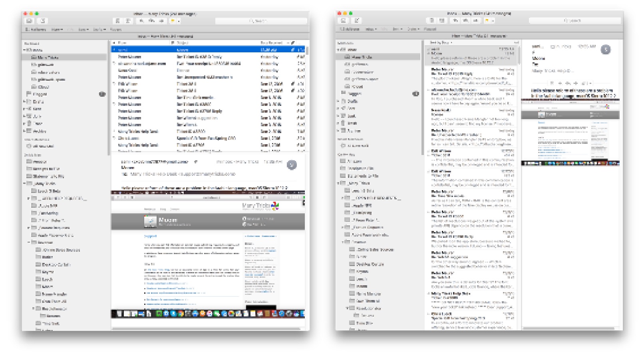The image size is (644, 352).
Task: Click Compose new message icon in right window
Action: coord(357,20)
